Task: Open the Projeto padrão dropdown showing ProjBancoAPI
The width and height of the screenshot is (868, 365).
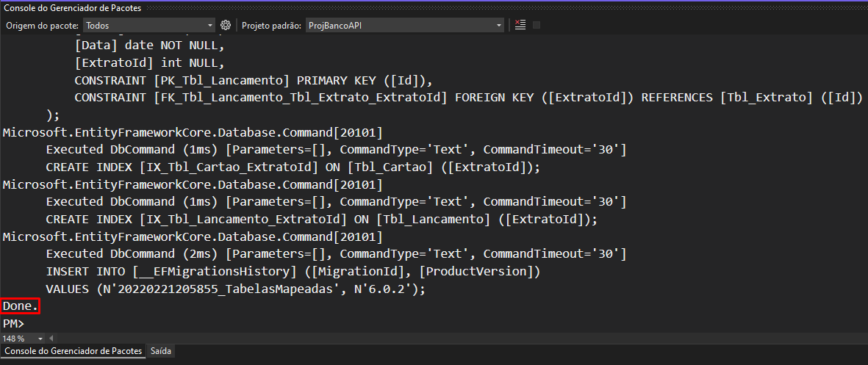Action: [x=404, y=26]
